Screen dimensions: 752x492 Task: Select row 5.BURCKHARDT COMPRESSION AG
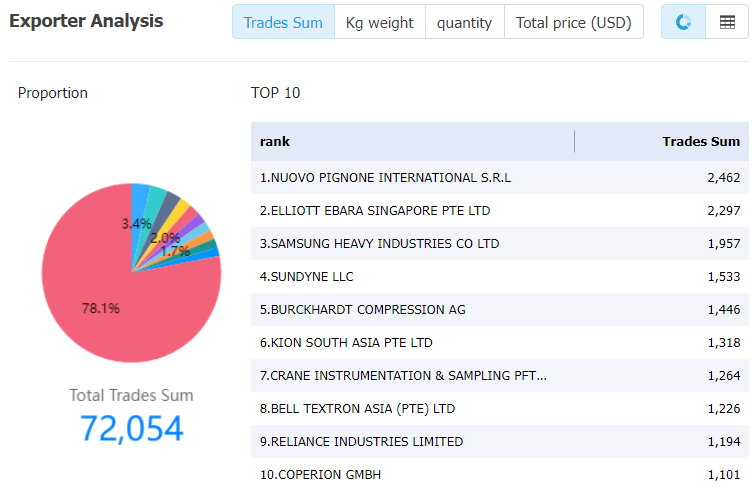pos(500,310)
